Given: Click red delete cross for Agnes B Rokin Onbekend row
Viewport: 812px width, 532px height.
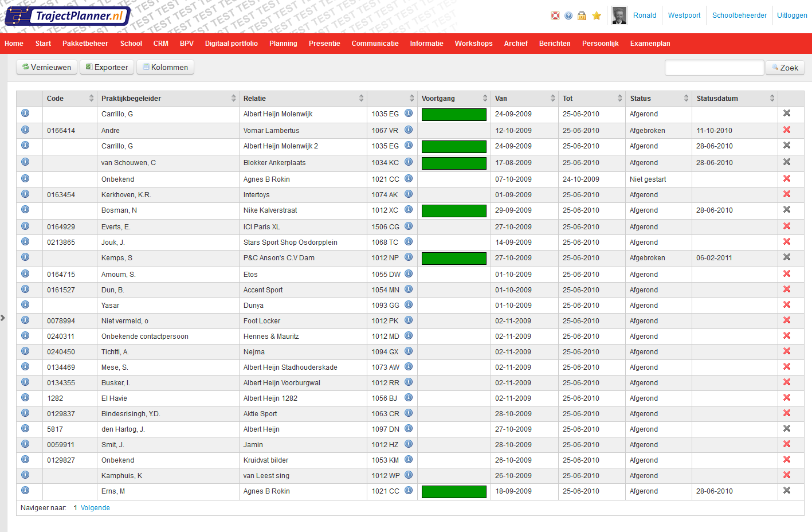Looking at the screenshot, I should (x=787, y=178).
